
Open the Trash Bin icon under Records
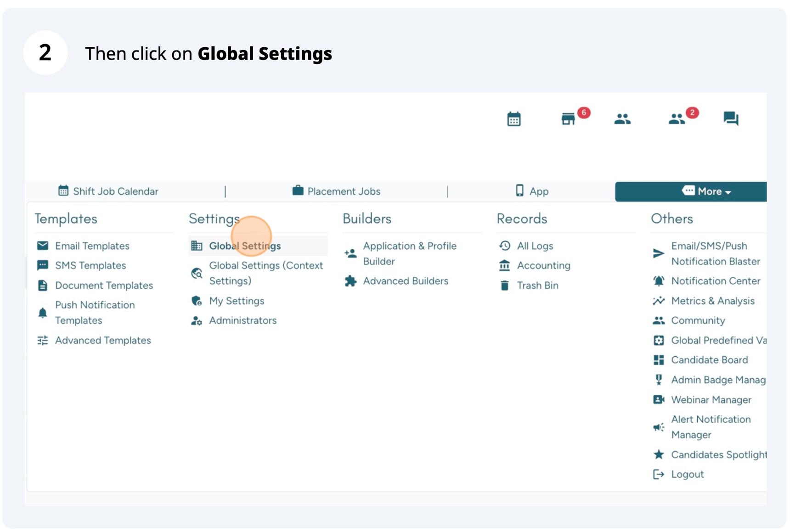[x=504, y=285]
